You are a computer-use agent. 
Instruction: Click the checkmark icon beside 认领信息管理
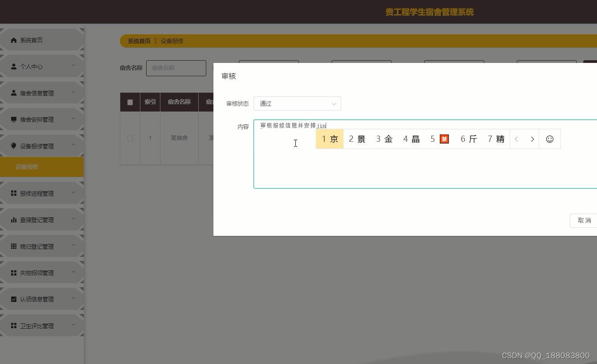14,299
